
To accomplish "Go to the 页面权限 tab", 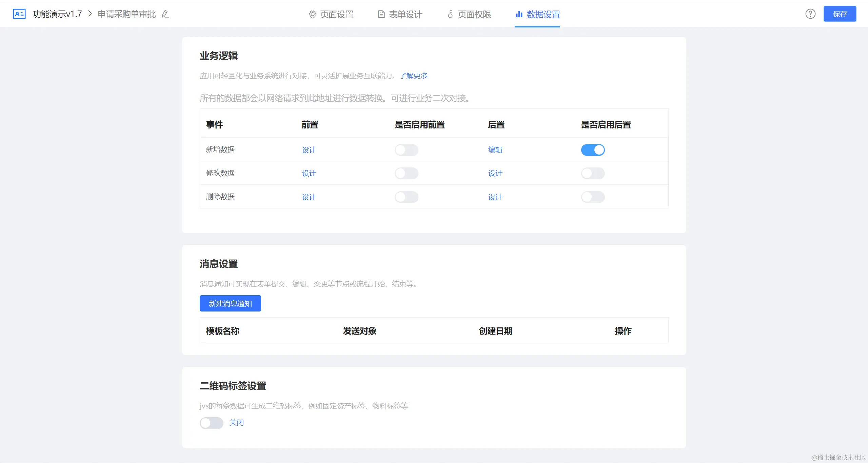I will 469,14.
